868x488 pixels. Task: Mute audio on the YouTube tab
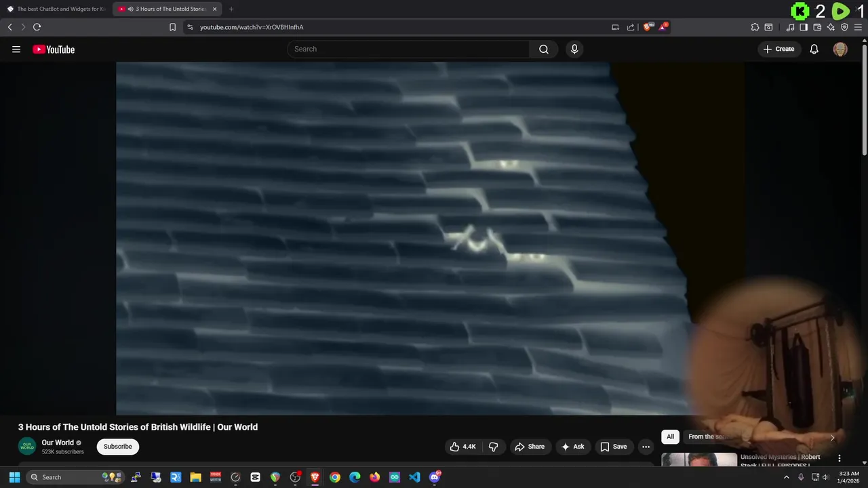130,9
